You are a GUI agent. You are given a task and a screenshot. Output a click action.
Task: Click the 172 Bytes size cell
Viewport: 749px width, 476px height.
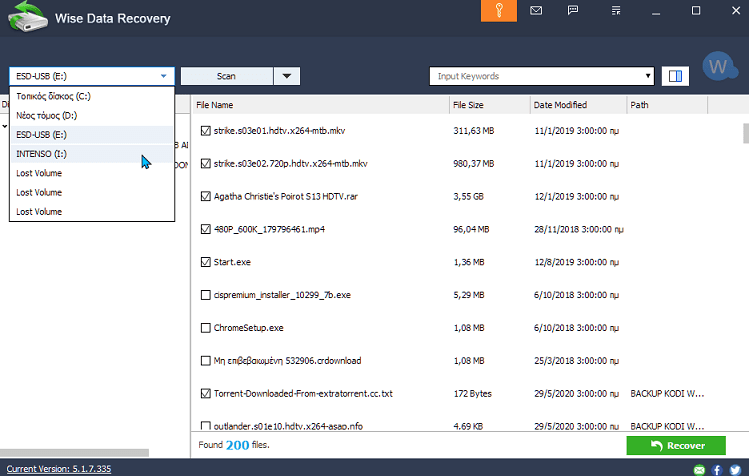coord(472,394)
